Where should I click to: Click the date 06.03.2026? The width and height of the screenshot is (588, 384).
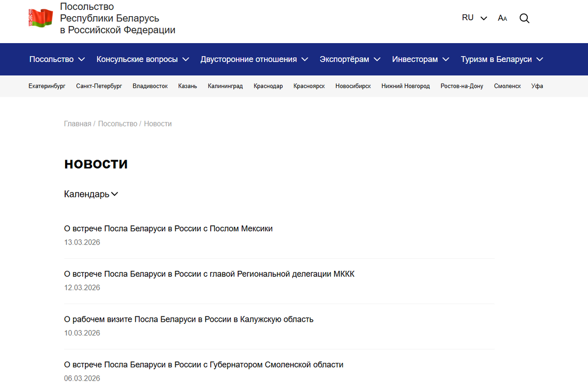click(x=82, y=378)
